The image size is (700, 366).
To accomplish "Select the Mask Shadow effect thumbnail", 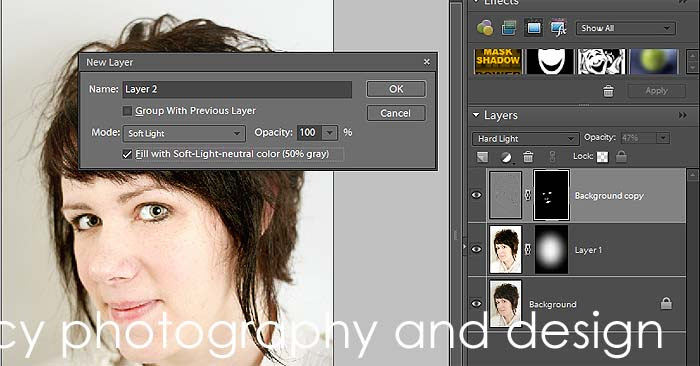I will click(x=498, y=62).
